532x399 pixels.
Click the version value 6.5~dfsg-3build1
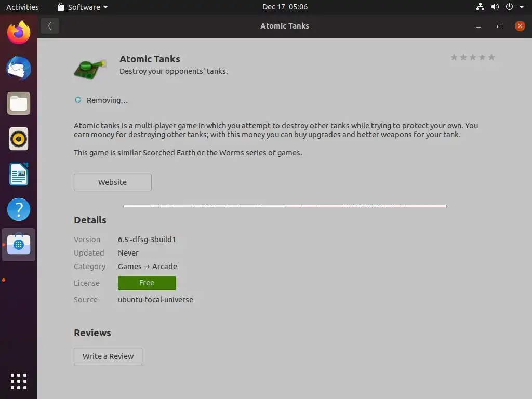(x=147, y=240)
